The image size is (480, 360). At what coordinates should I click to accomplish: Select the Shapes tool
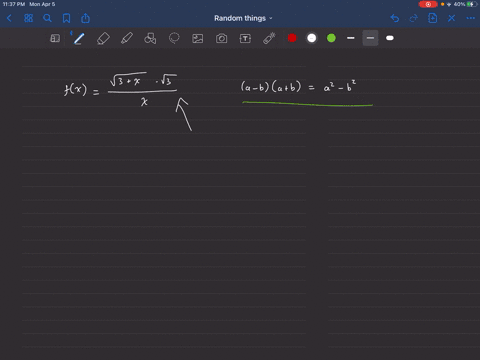pyautogui.click(x=150, y=38)
